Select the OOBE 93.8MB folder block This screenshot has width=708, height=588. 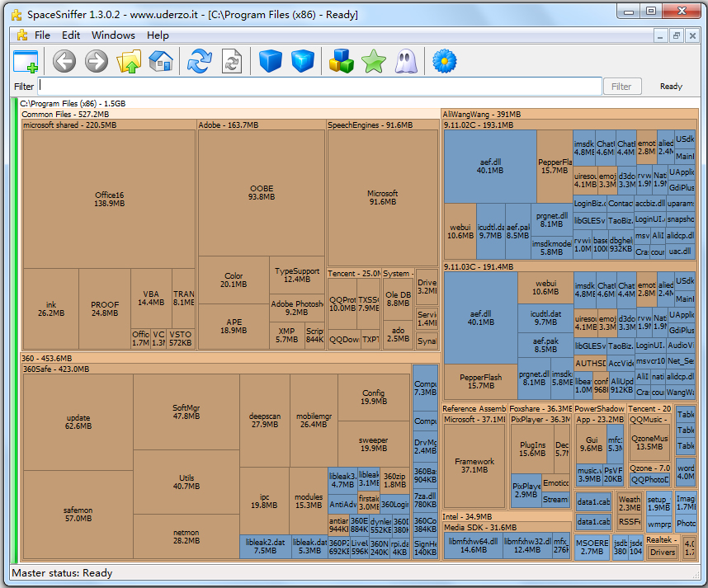point(262,193)
